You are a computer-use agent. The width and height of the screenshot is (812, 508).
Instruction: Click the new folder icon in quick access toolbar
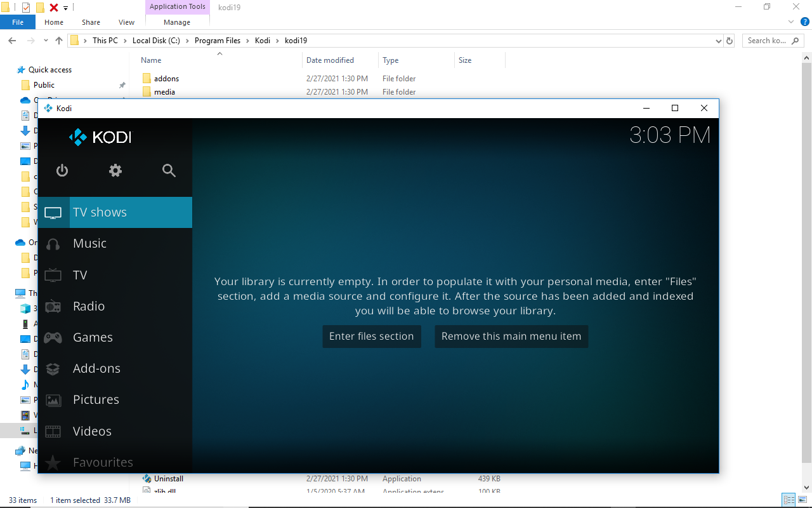click(40, 8)
